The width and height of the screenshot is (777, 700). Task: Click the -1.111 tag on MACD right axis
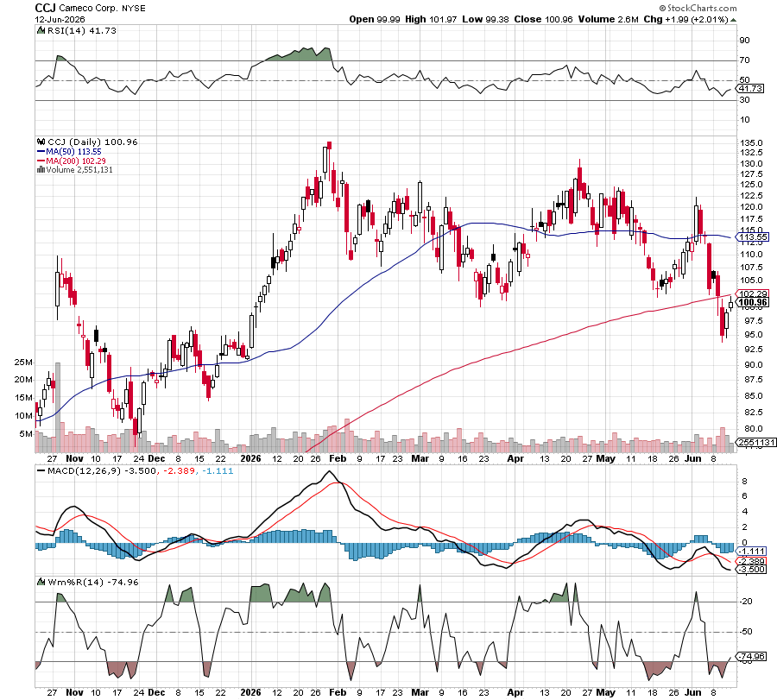752,552
